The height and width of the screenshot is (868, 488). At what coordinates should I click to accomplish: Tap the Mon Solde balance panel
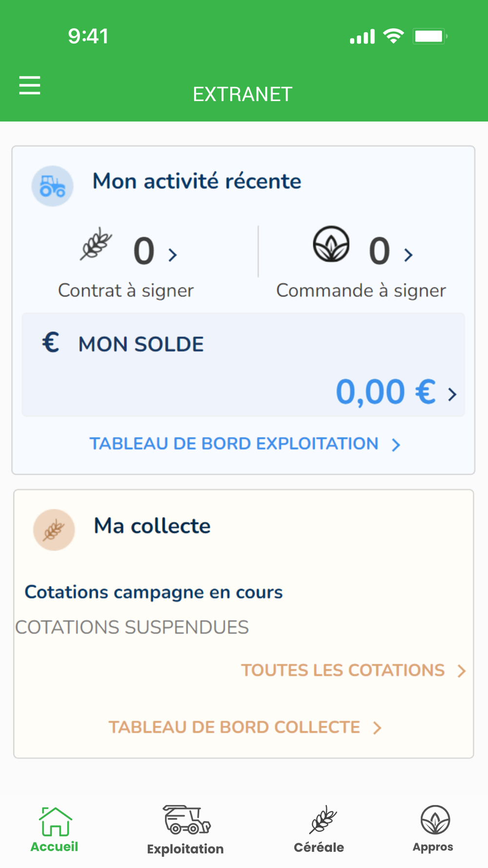pyautogui.click(x=243, y=365)
